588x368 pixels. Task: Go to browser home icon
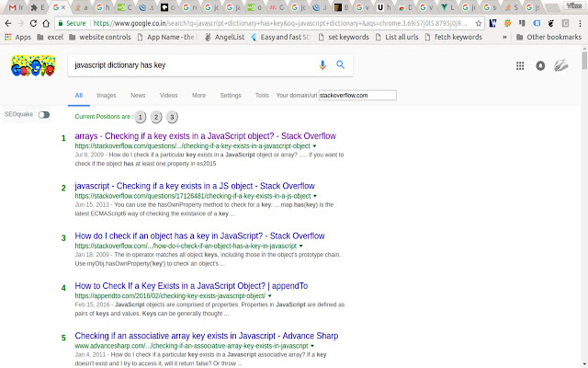click(x=46, y=23)
